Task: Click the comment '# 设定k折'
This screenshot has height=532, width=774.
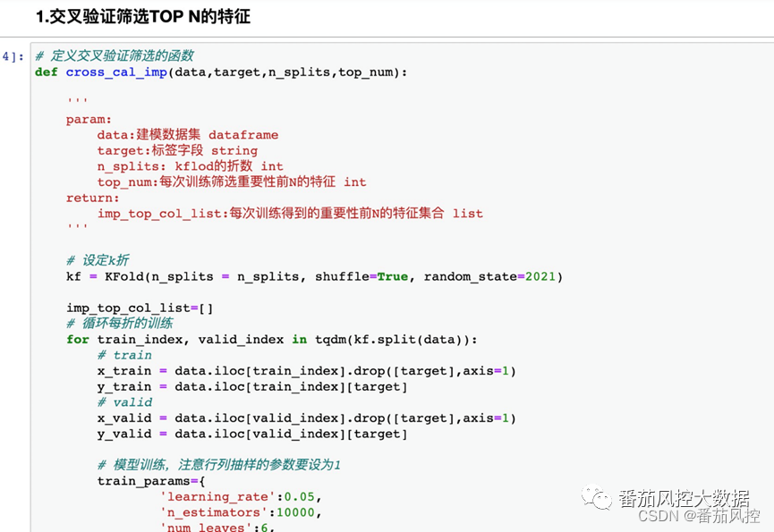Action: point(98,260)
